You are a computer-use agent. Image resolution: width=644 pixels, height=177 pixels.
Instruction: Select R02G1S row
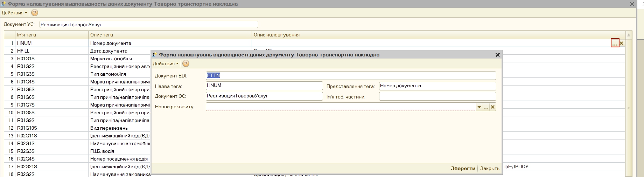click(x=52, y=143)
